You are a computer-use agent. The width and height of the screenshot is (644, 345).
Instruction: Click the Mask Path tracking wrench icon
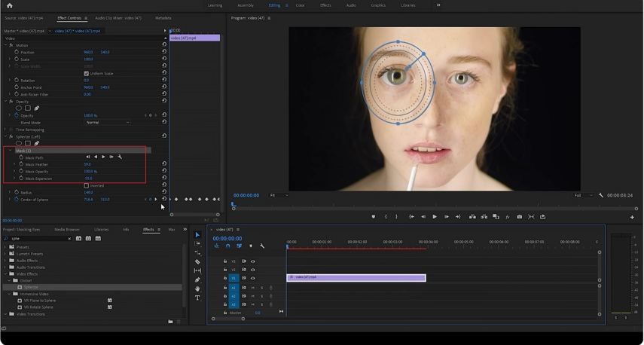pyautogui.click(x=120, y=157)
